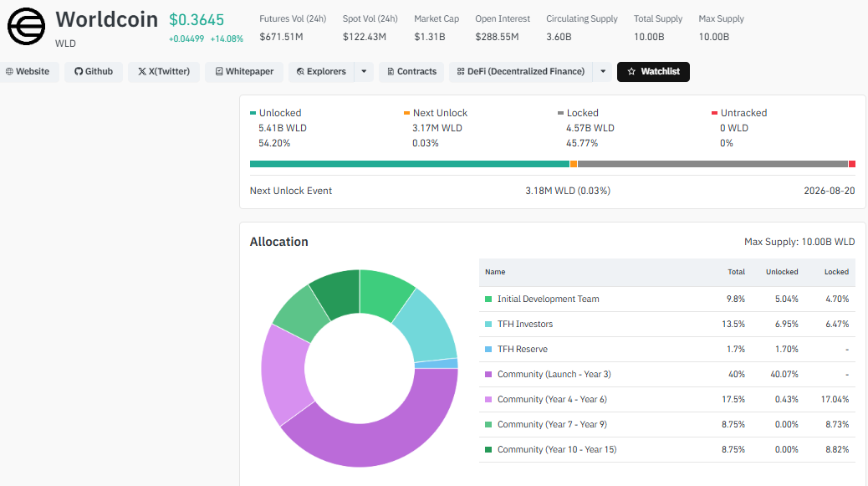Expand the DeFi category dropdown arrow

click(603, 71)
